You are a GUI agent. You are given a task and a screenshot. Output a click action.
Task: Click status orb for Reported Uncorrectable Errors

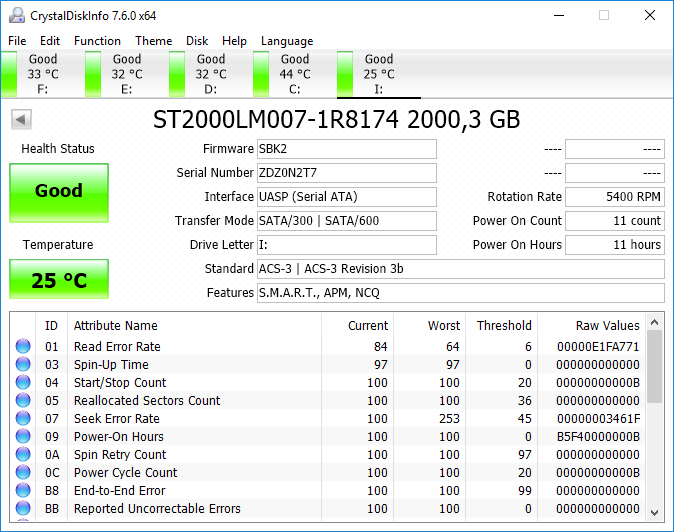(x=23, y=508)
